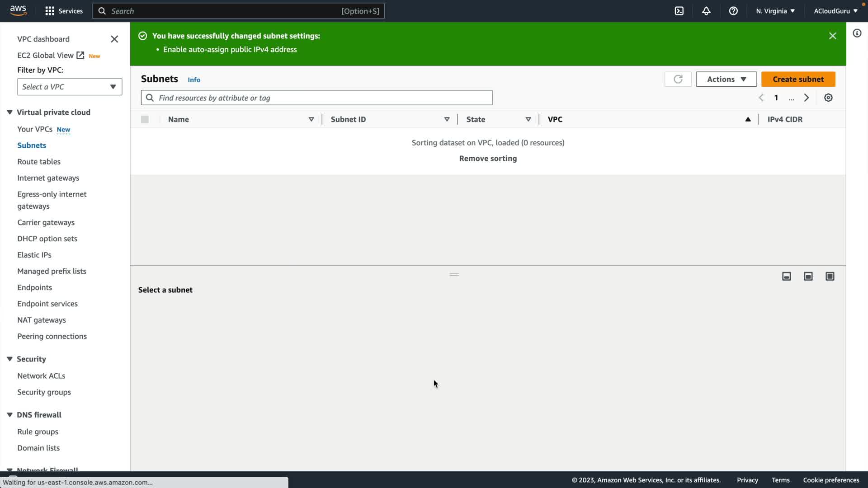
Task: Go to Route tables in sidebar
Action: 39,161
